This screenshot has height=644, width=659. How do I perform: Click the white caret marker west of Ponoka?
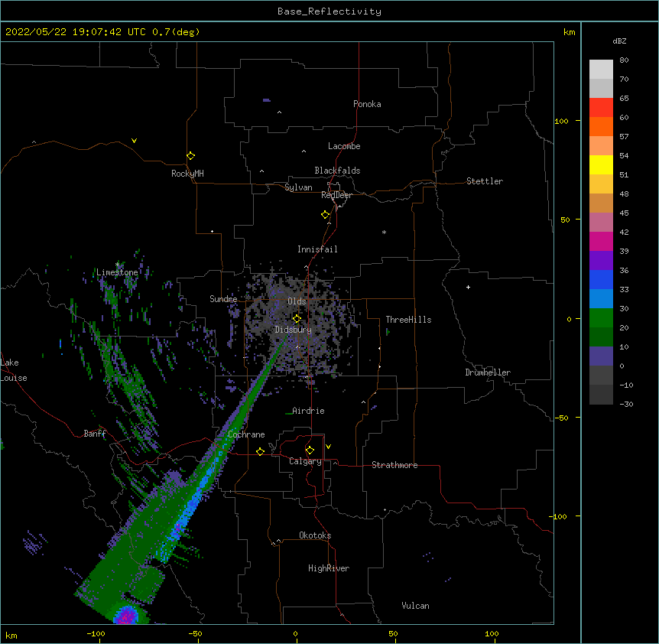coord(280,112)
